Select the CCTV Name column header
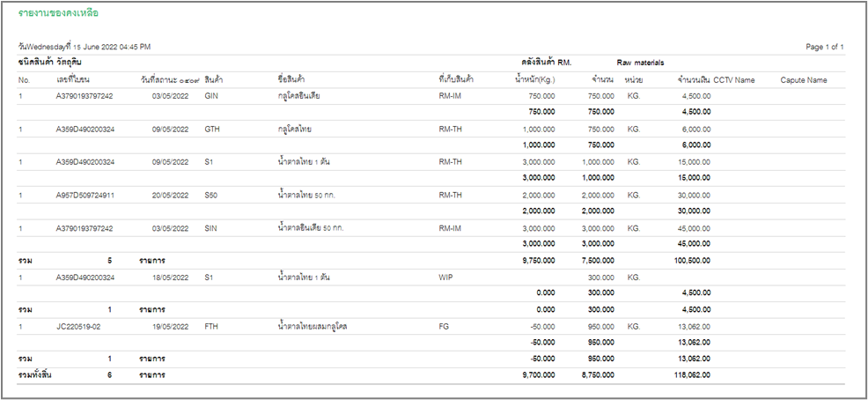The width and height of the screenshot is (868, 400). (x=733, y=80)
